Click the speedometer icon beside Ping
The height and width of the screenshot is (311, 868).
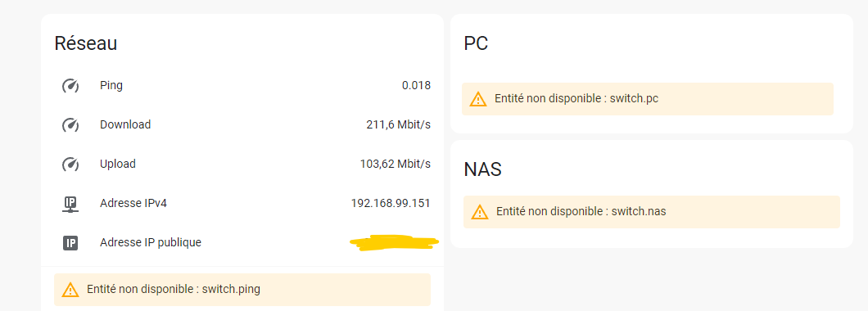(x=70, y=86)
